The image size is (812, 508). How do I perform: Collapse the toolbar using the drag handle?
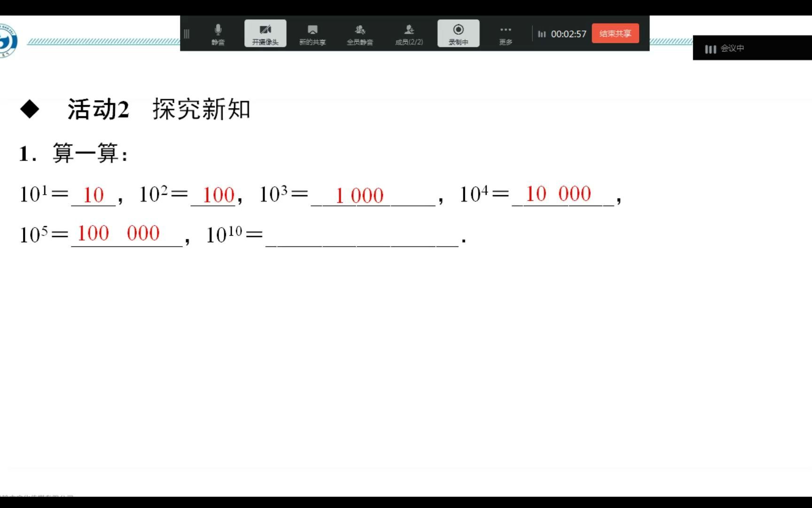[187, 34]
